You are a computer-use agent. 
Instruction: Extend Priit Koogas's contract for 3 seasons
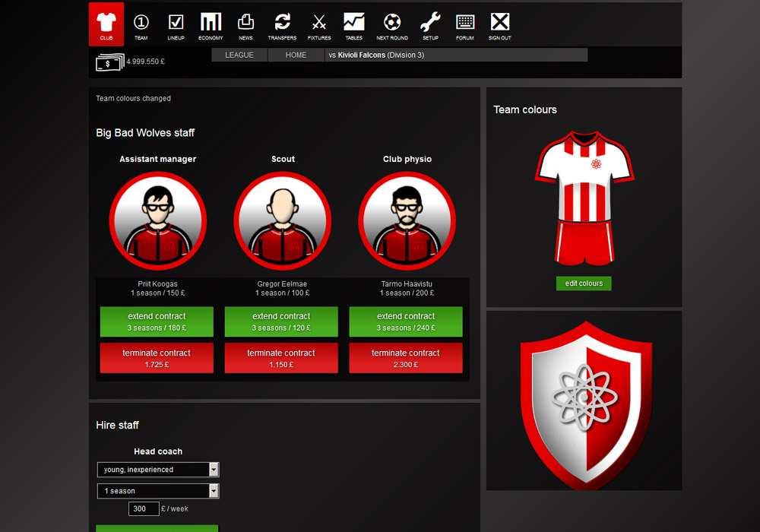157,321
